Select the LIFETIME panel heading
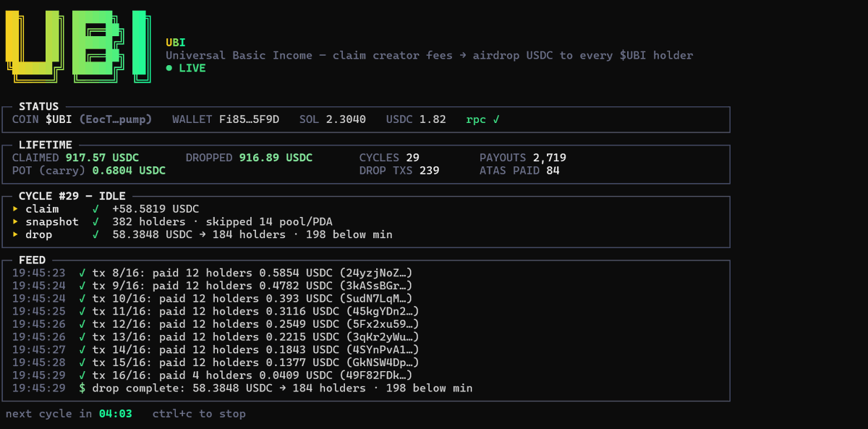Image resolution: width=868 pixels, height=429 pixels. coord(46,145)
